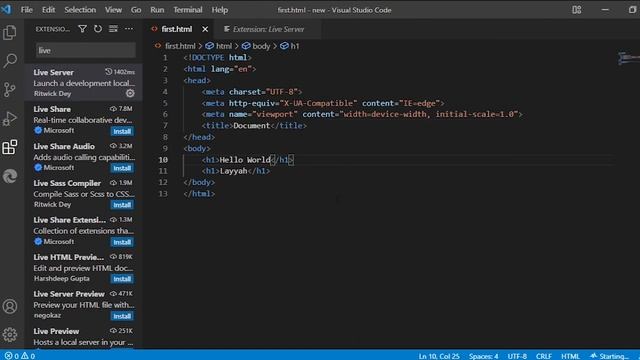640x360 pixels.
Task: Open the Search view in activity bar
Action: [10, 61]
